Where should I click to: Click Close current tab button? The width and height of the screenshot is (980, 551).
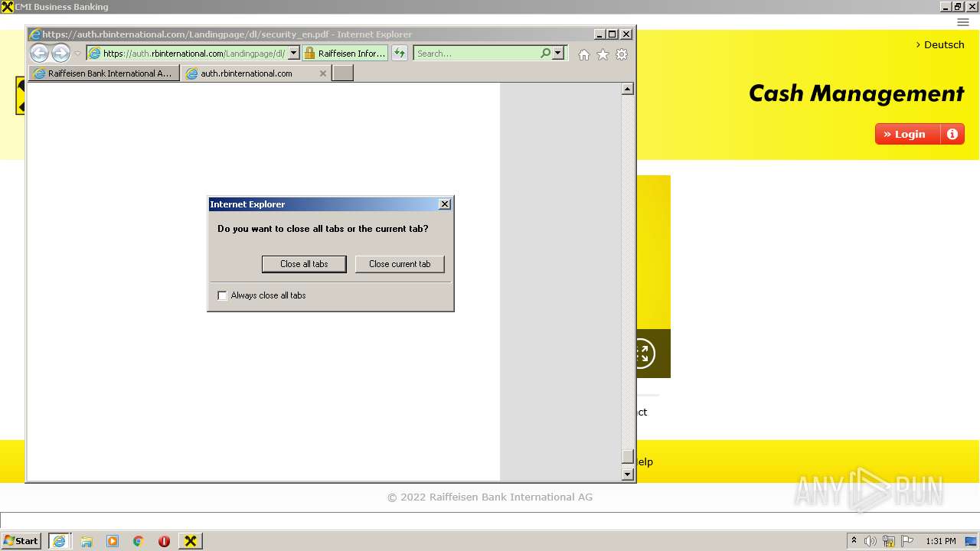point(400,264)
